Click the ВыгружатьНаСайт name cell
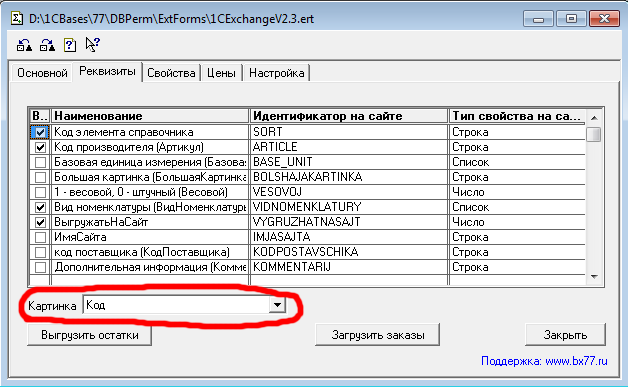 coord(150,222)
